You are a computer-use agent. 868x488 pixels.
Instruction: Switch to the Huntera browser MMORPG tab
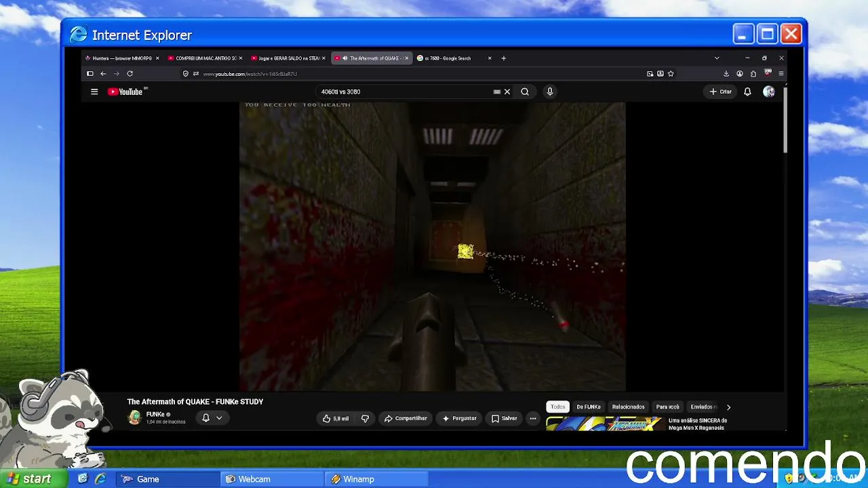122,58
